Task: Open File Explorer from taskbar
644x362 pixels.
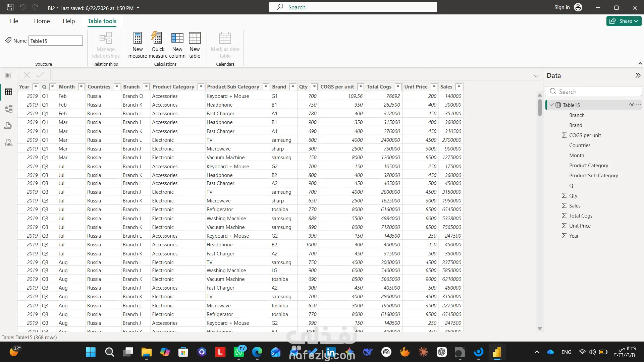Action: [x=146, y=352]
